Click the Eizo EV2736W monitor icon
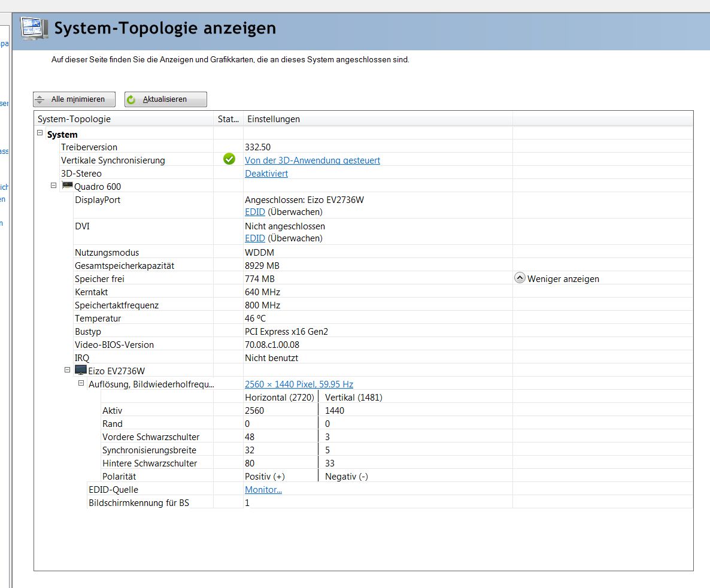The image size is (710, 588). coord(81,371)
